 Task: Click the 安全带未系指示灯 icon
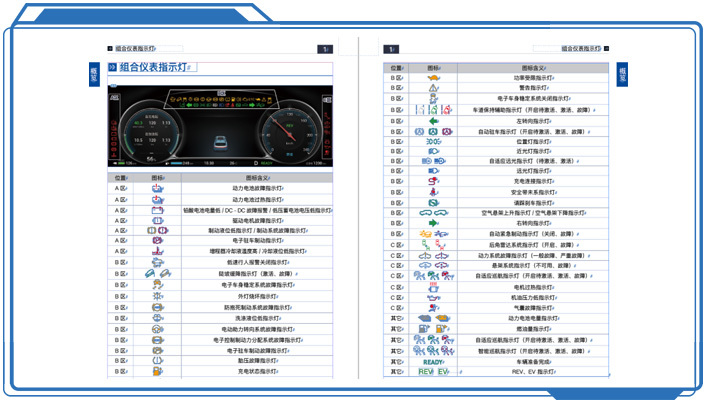coord(433,192)
